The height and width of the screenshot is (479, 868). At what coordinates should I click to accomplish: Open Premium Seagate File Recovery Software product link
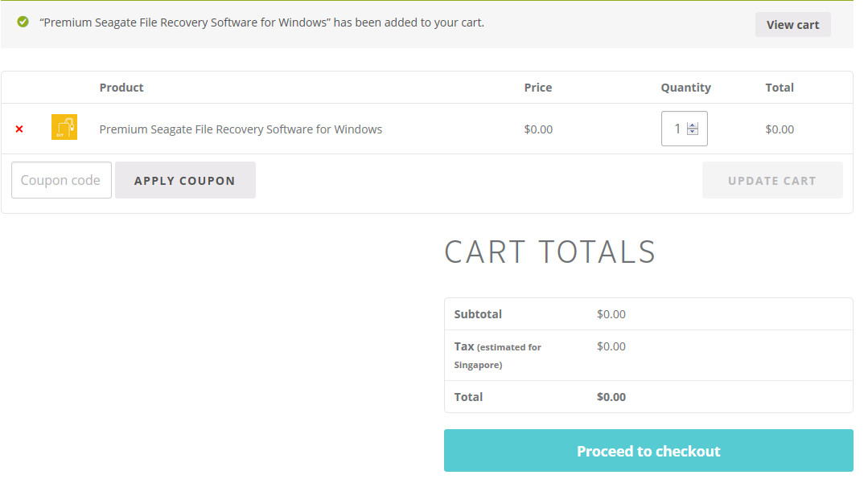click(x=241, y=129)
